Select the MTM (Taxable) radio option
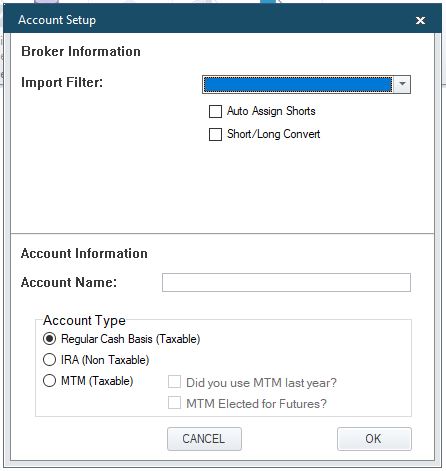The image size is (446, 471). click(49, 381)
